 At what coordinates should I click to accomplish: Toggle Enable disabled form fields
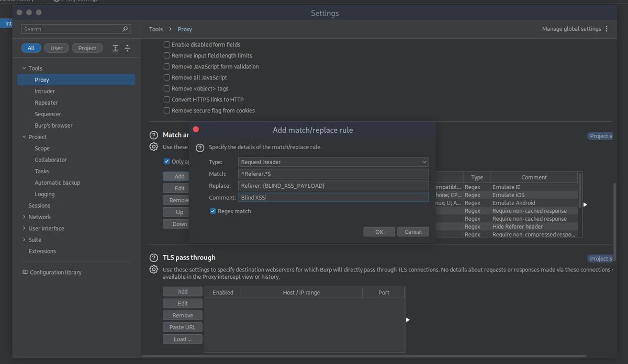point(167,44)
